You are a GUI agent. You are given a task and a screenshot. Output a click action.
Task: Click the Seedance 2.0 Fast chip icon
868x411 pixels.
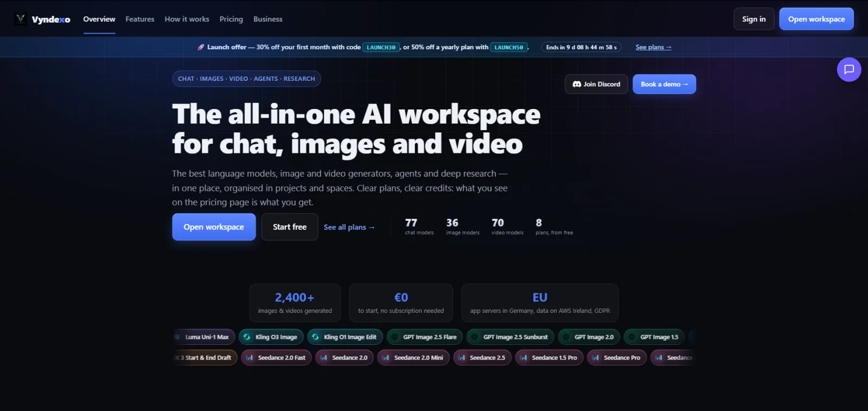[x=250, y=357]
